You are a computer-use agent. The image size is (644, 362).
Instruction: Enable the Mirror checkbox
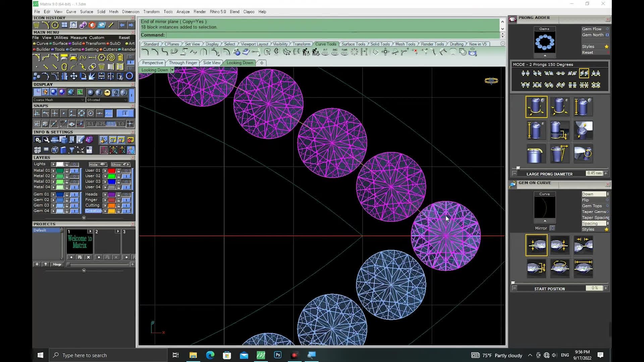tap(552, 228)
